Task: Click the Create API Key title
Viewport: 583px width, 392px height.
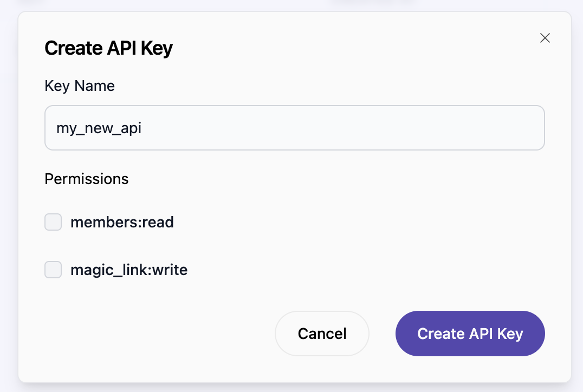Action: click(108, 48)
